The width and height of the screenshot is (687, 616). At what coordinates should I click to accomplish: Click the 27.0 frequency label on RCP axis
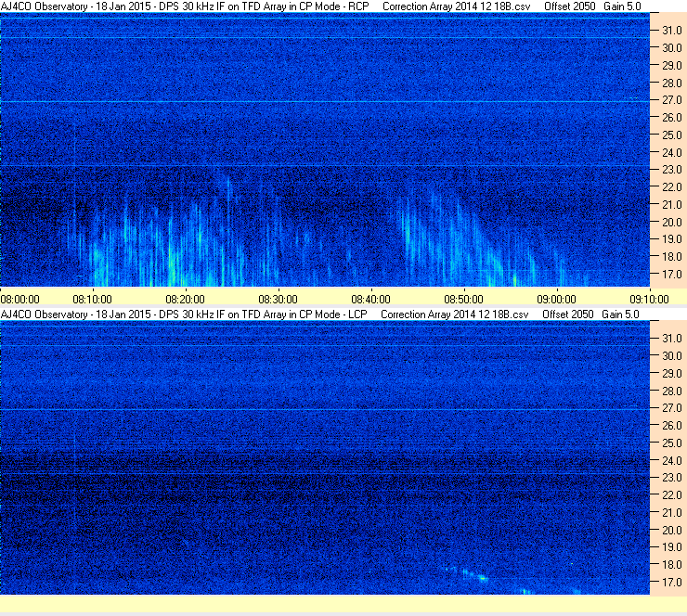[x=671, y=100]
